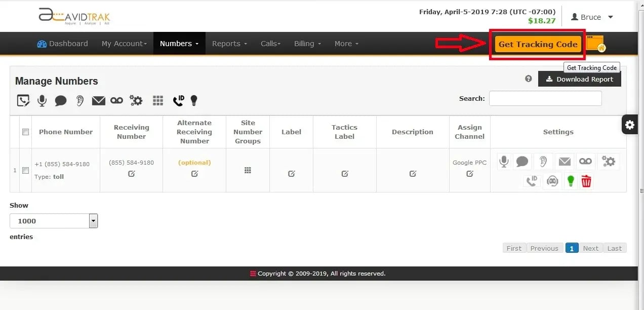
Task: Expand the Bruce user menu
Action: click(x=592, y=17)
